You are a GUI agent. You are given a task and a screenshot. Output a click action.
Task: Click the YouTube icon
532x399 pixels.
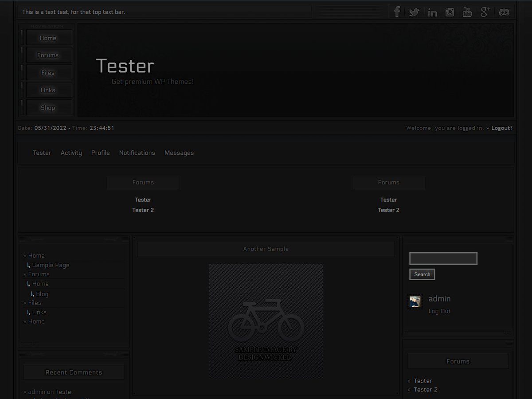tap(467, 12)
